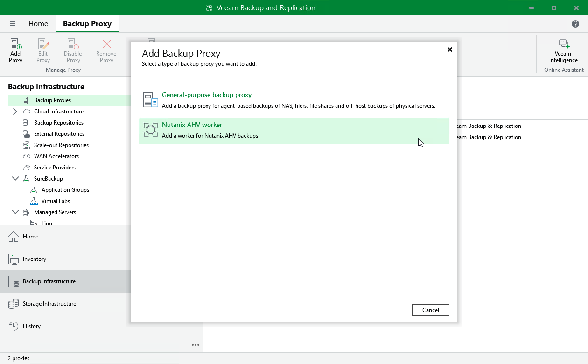Click the WAN Accelerators icon
The height and width of the screenshot is (364, 588).
26,156
